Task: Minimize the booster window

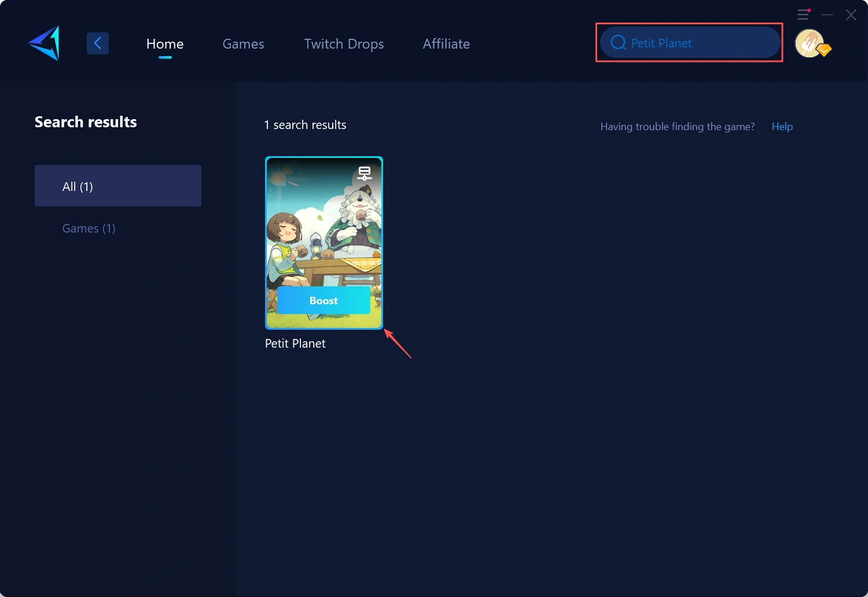Action: click(x=827, y=15)
